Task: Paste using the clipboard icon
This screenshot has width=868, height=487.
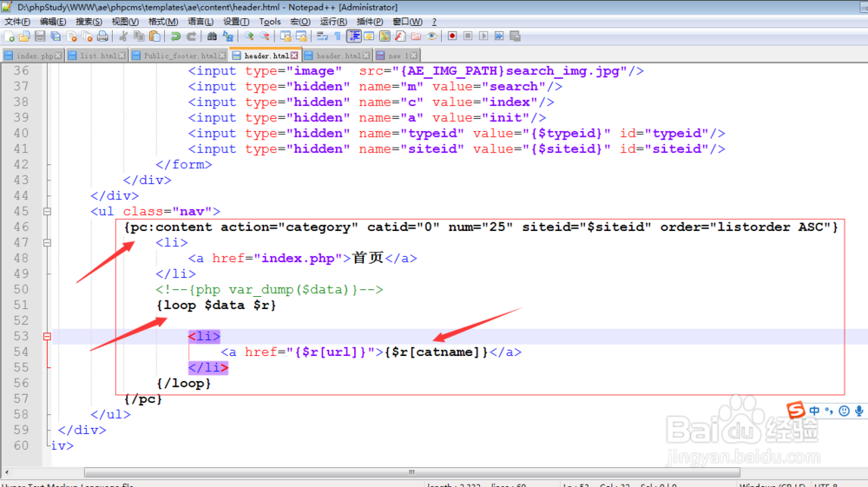Action: click(155, 36)
